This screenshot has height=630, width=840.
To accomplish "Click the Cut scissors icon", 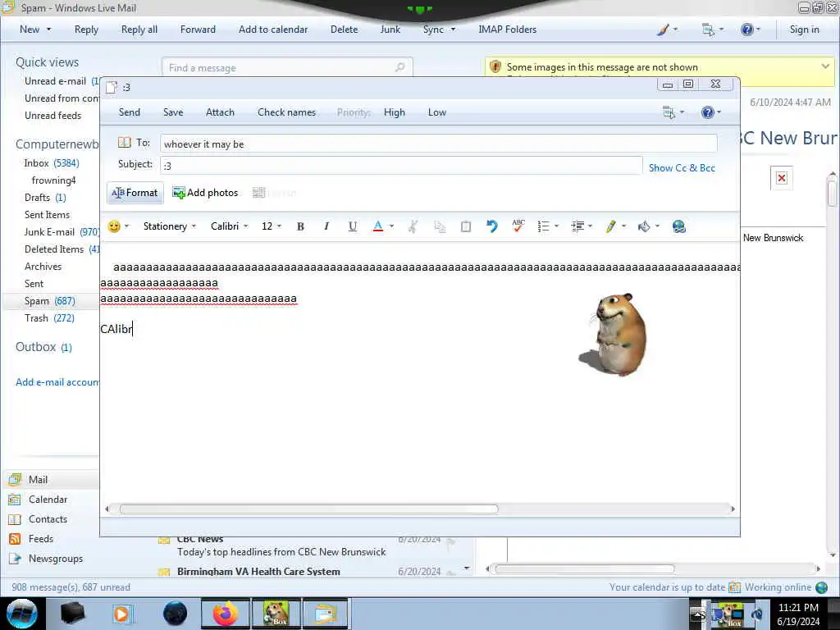I will pyautogui.click(x=413, y=226).
